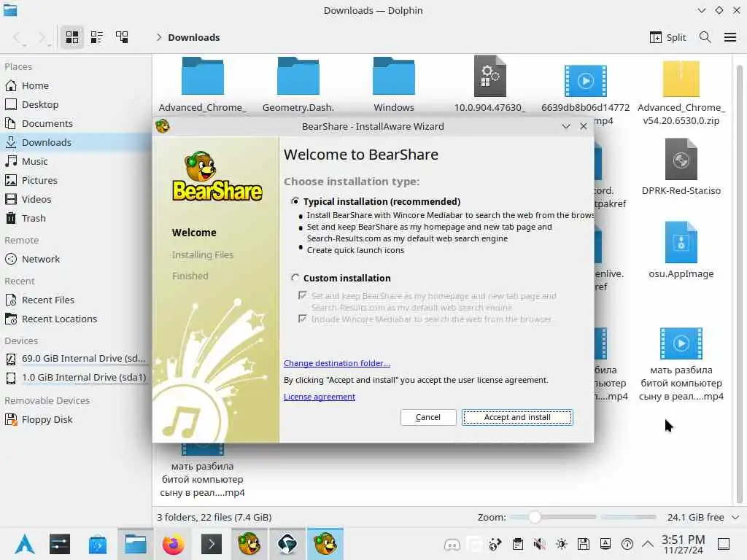The height and width of the screenshot is (560, 747).
Task: Open the 69.0 GiB Internal Drive
Action: (x=76, y=359)
